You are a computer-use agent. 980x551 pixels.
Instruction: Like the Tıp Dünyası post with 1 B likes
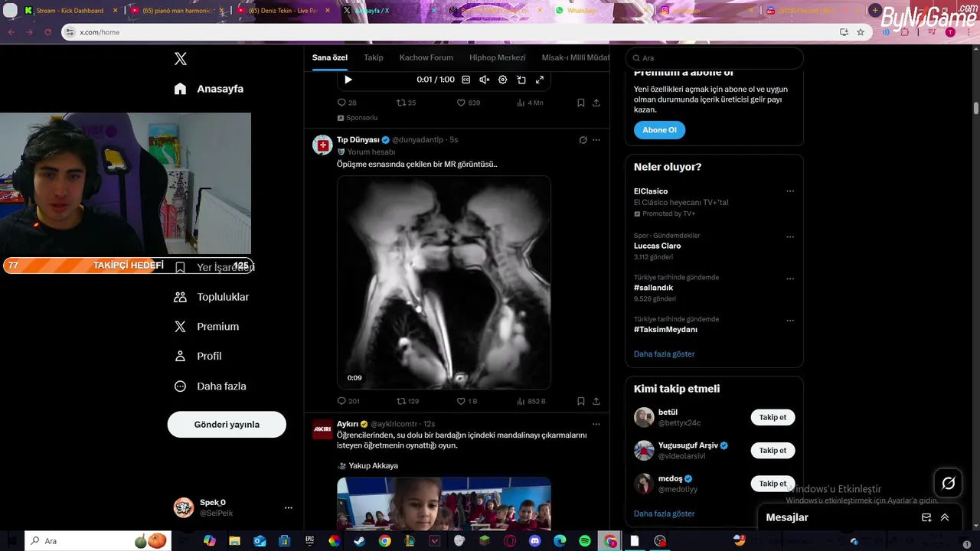[467, 401]
